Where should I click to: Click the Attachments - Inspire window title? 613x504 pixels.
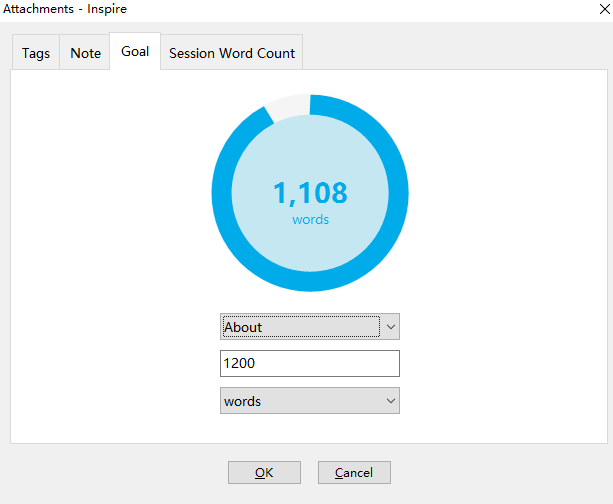pyautogui.click(x=65, y=9)
